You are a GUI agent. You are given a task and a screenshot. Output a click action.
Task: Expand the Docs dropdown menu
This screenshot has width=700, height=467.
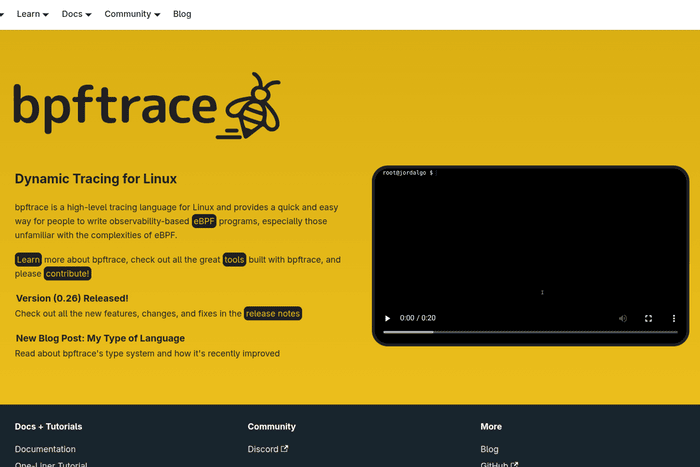76,14
